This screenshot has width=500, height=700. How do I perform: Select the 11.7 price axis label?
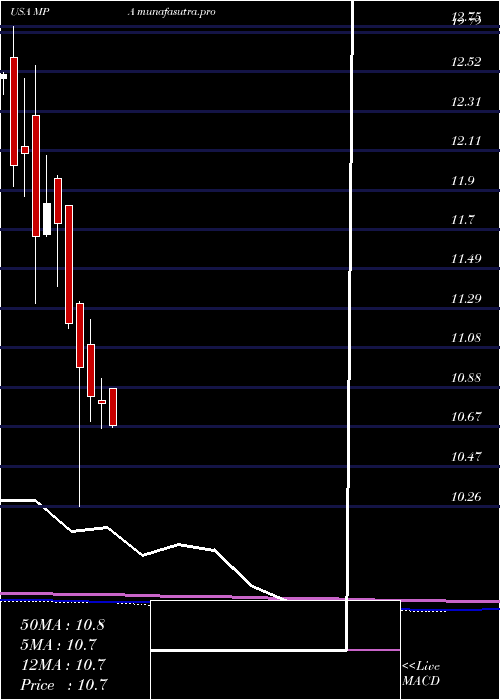pyautogui.click(x=464, y=220)
